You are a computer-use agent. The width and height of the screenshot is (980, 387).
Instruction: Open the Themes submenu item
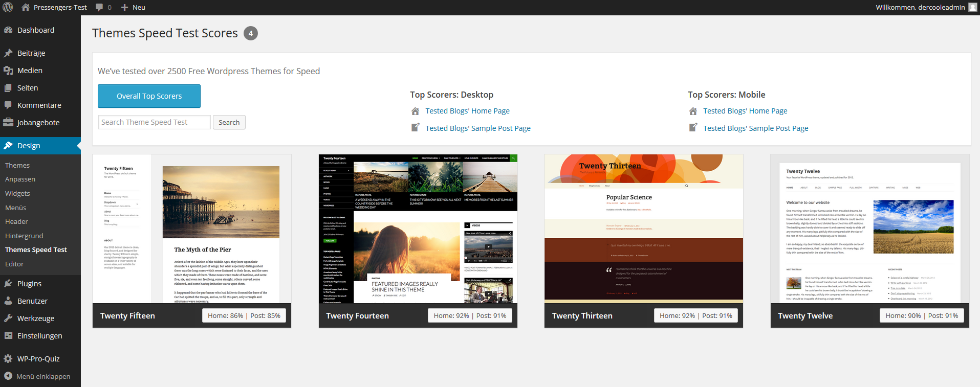(x=17, y=165)
